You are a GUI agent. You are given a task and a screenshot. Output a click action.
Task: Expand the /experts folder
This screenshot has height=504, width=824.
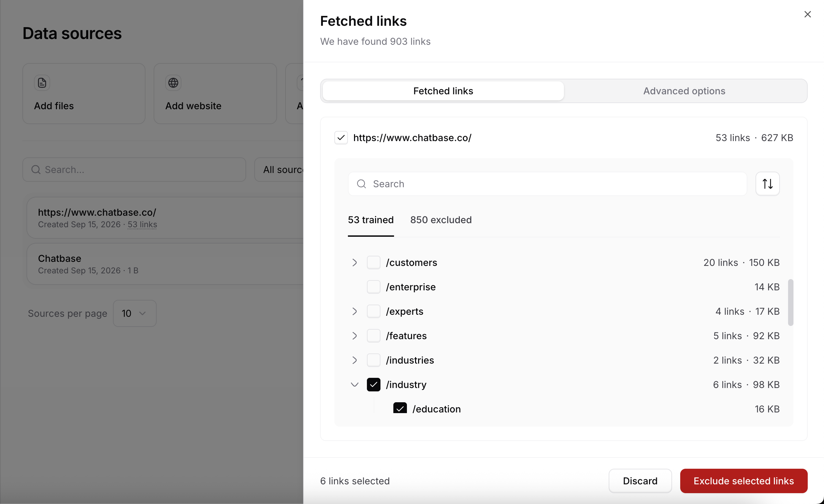pos(354,311)
